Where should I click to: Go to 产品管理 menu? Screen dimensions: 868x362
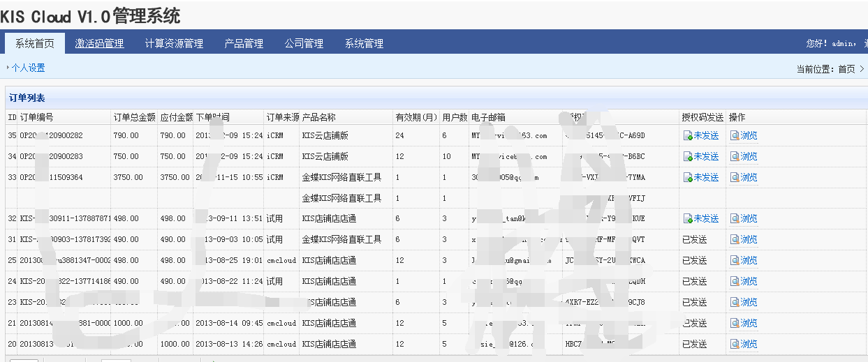pyautogui.click(x=244, y=43)
